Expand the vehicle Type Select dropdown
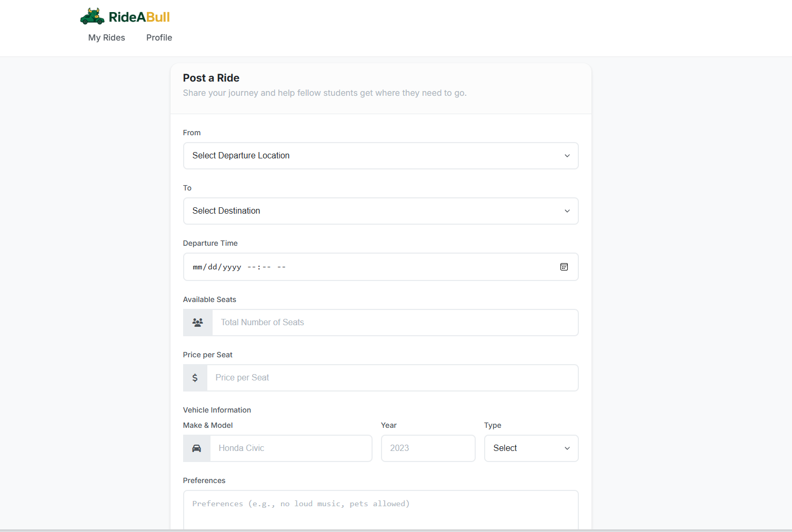 point(531,448)
